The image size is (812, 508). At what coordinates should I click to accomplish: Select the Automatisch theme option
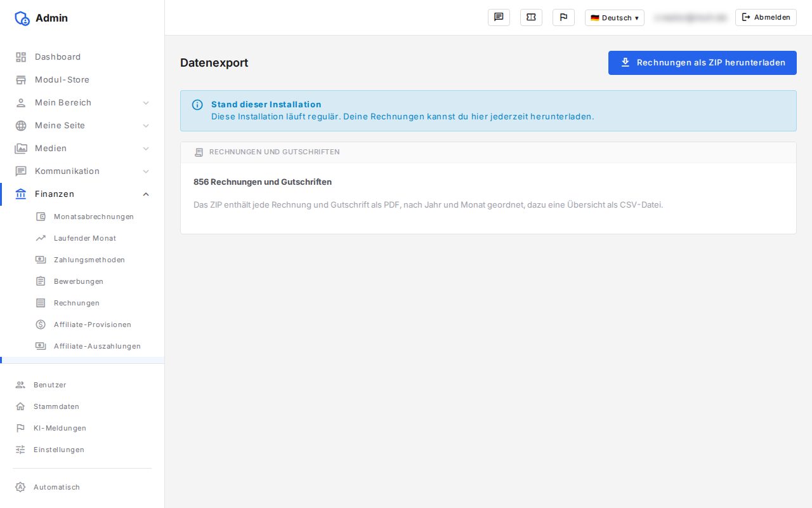click(82, 487)
